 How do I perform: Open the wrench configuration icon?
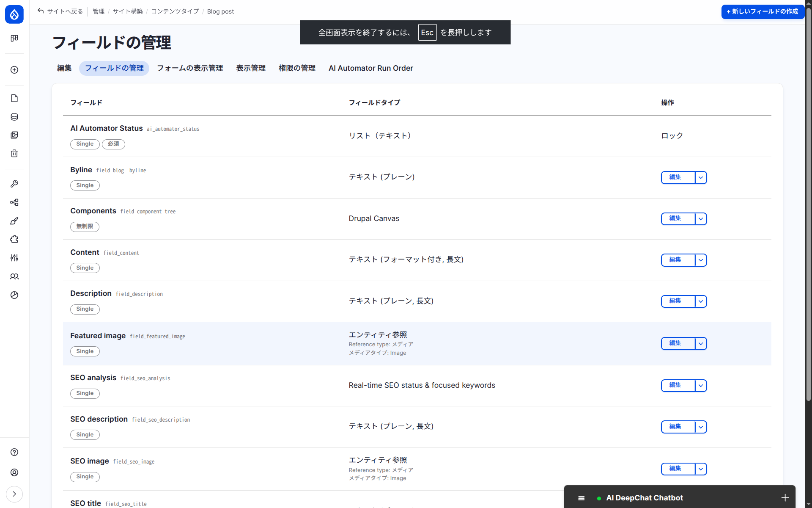coord(14,184)
